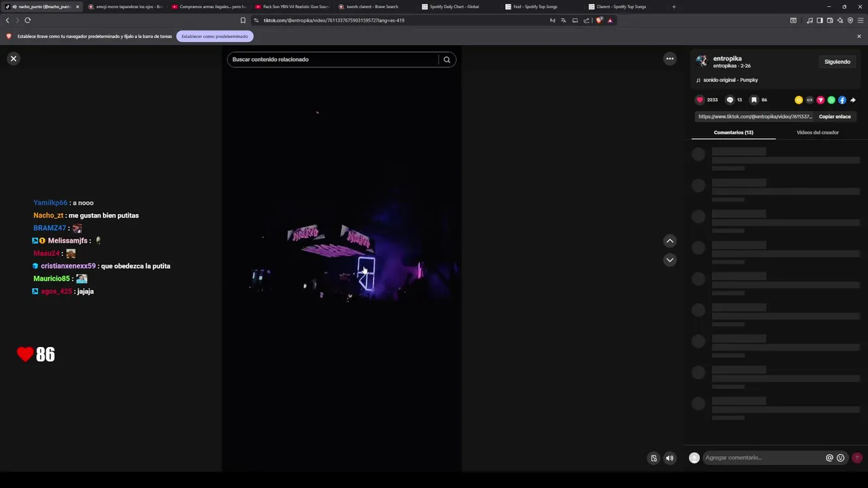Toggle video sound with speaker icon
868x488 pixels.
[670, 458]
